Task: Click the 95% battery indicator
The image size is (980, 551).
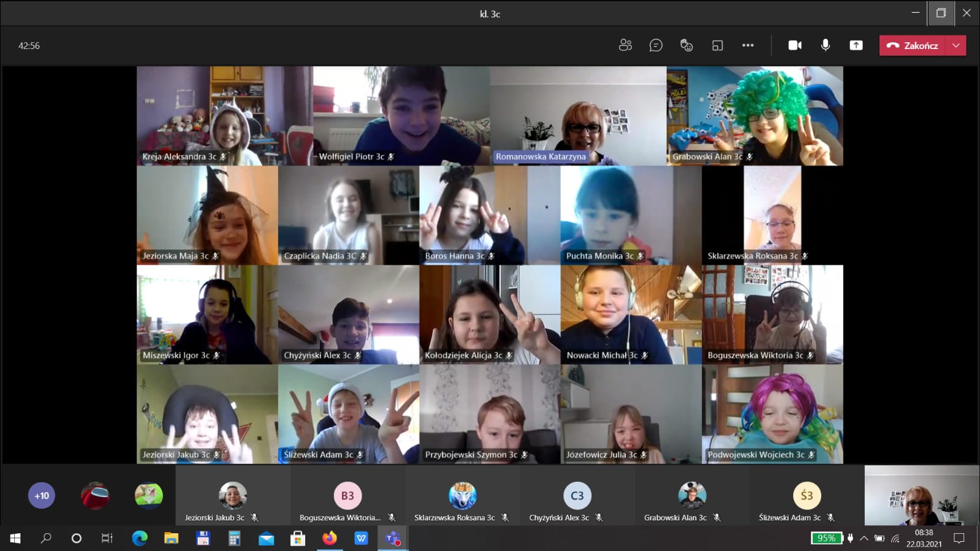Action: click(x=826, y=538)
